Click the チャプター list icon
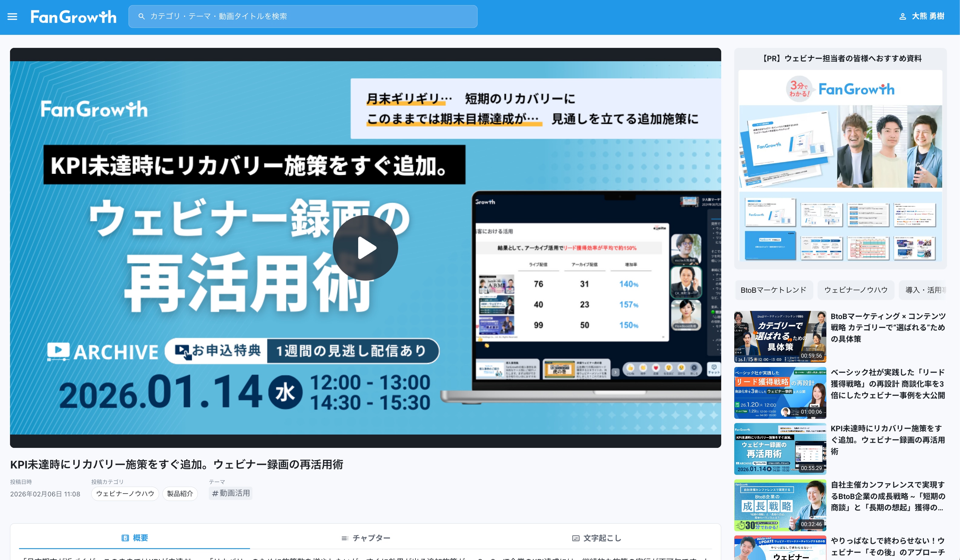 pos(345,538)
